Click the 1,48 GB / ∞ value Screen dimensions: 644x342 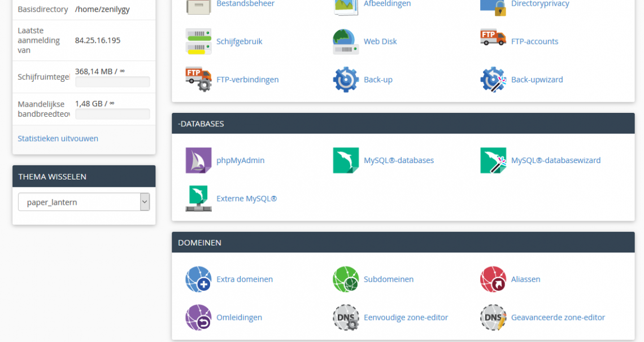coord(94,104)
